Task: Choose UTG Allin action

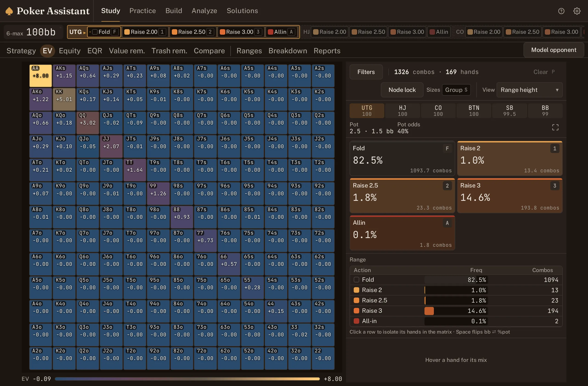Action: (282, 32)
